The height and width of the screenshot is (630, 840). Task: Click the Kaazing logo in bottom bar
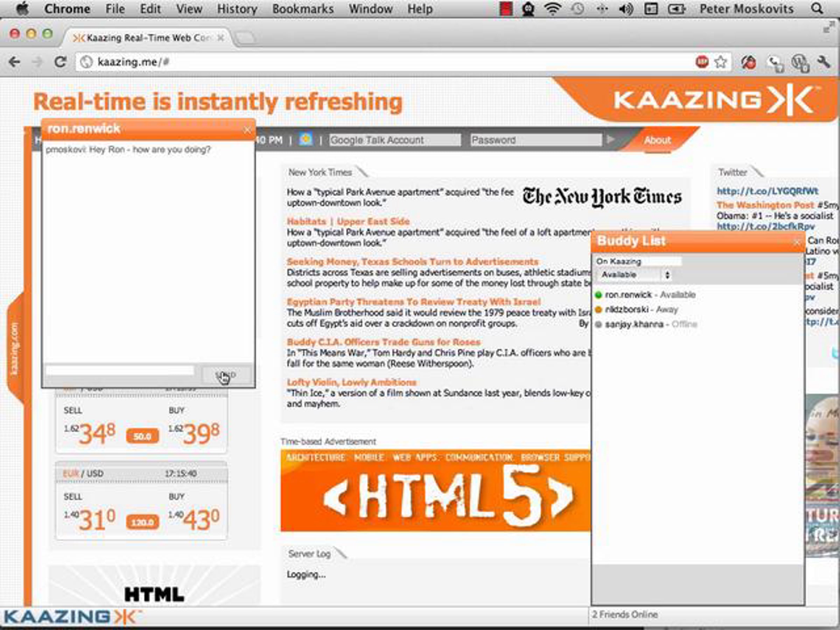click(x=72, y=617)
